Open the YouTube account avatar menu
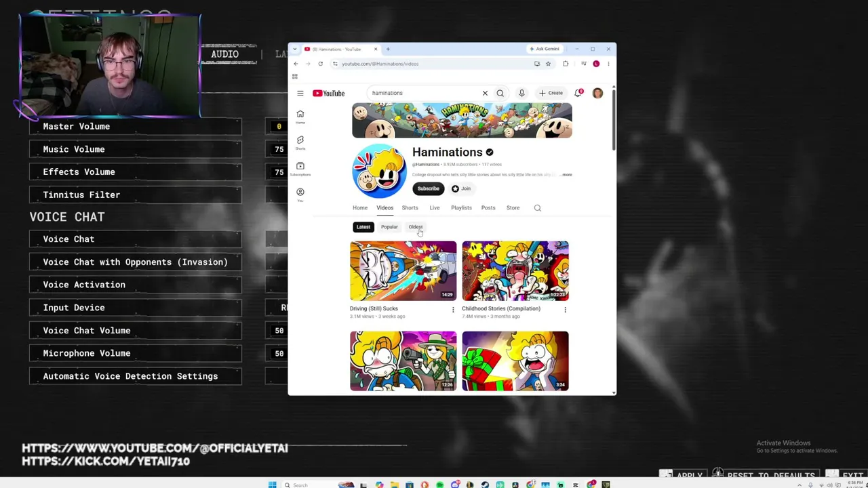868x488 pixels. coord(597,93)
